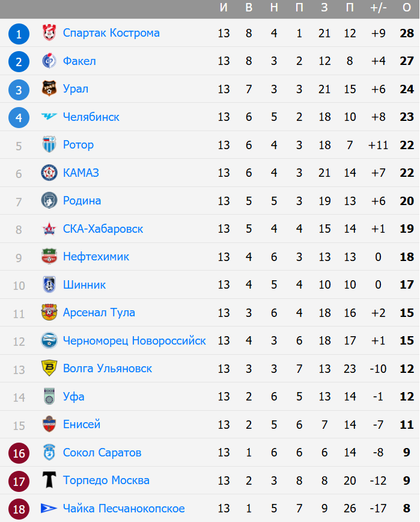Open the Ротор team page link
The height and width of the screenshot is (522, 420).
[x=78, y=145]
